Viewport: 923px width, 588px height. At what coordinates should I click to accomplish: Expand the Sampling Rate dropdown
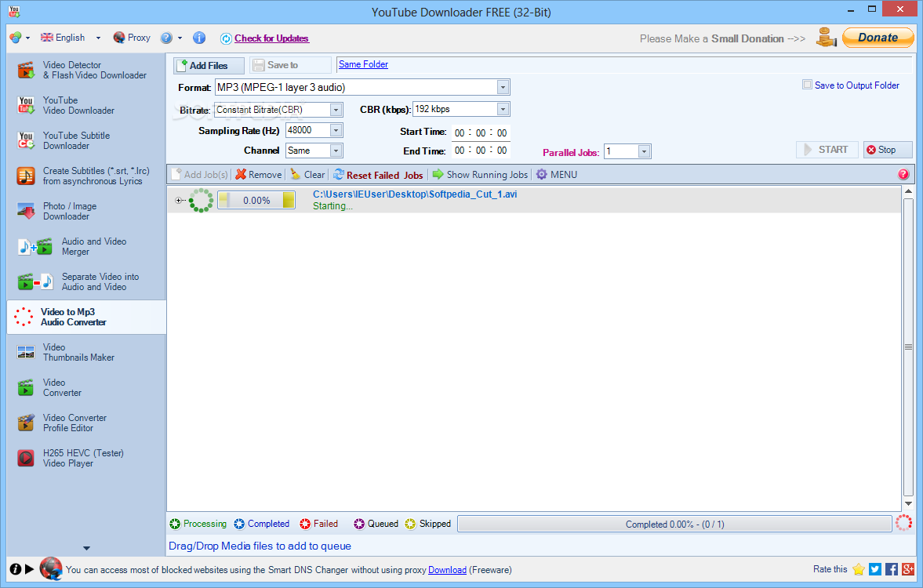(336, 131)
